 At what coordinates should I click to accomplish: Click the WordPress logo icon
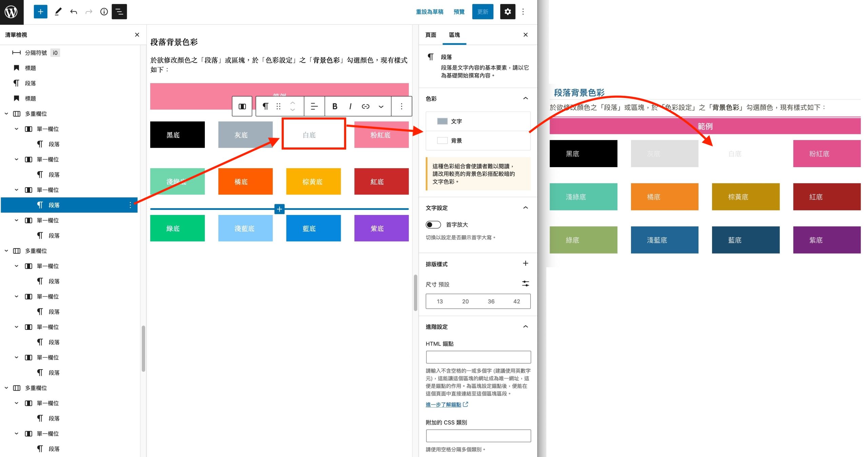(12, 12)
